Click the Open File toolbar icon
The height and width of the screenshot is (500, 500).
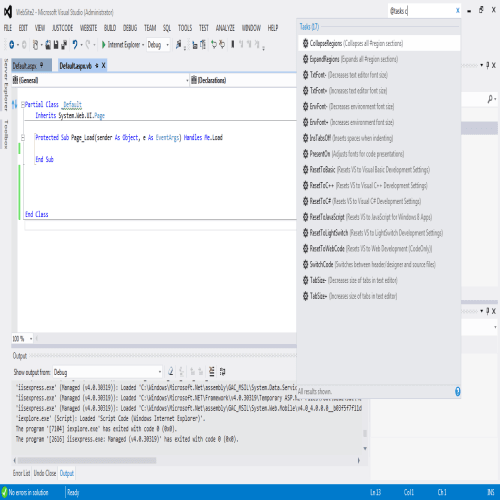pyautogui.click(x=48, y=44)
